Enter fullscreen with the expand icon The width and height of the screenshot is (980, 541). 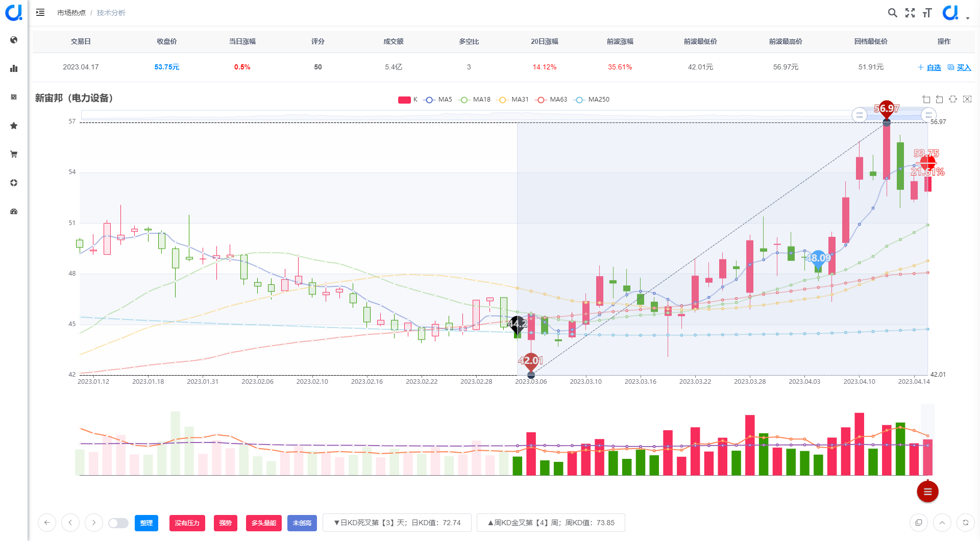(x=910, y=13)
